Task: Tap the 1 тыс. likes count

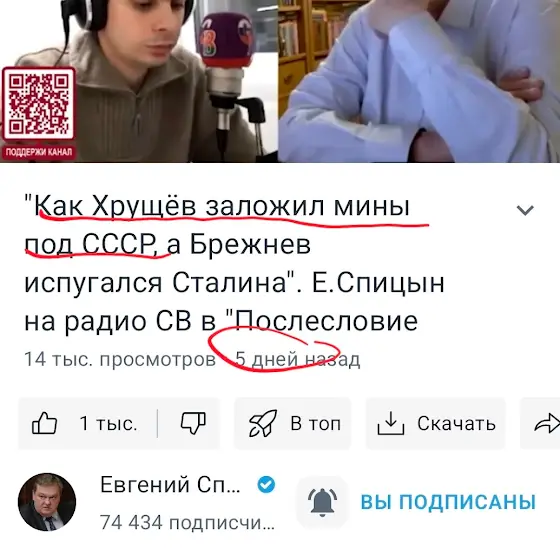Action: [108, 424]
